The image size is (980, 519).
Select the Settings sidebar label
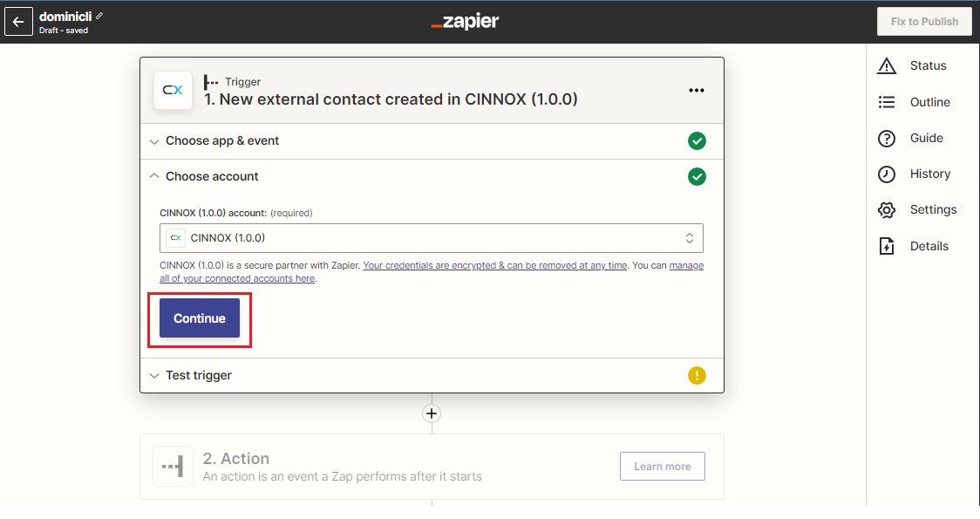tap(933, 209)
